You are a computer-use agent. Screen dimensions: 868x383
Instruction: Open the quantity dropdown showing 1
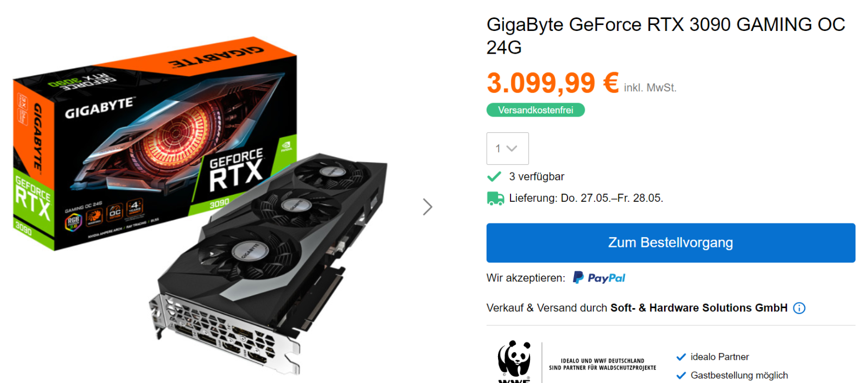(x=508, y=149)
